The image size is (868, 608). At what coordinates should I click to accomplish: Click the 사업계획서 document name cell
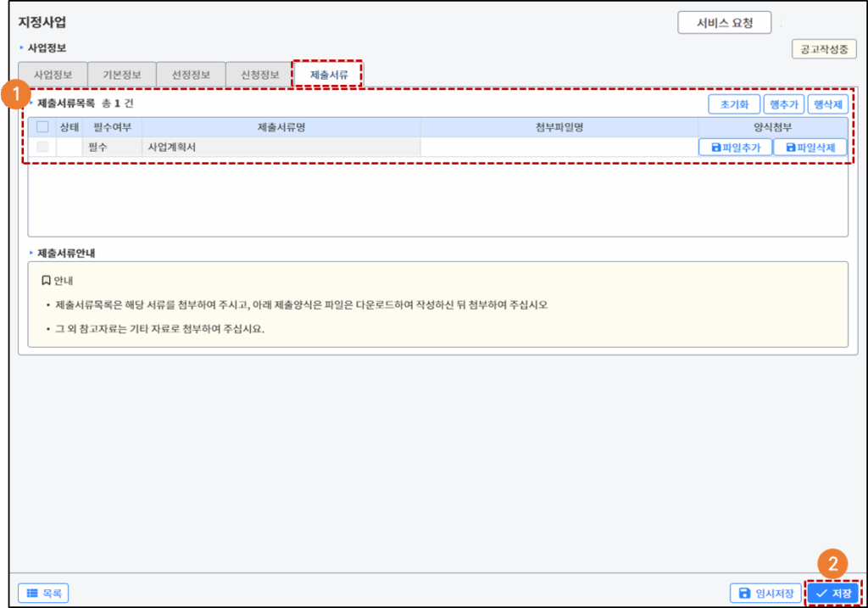click(281, 147)
